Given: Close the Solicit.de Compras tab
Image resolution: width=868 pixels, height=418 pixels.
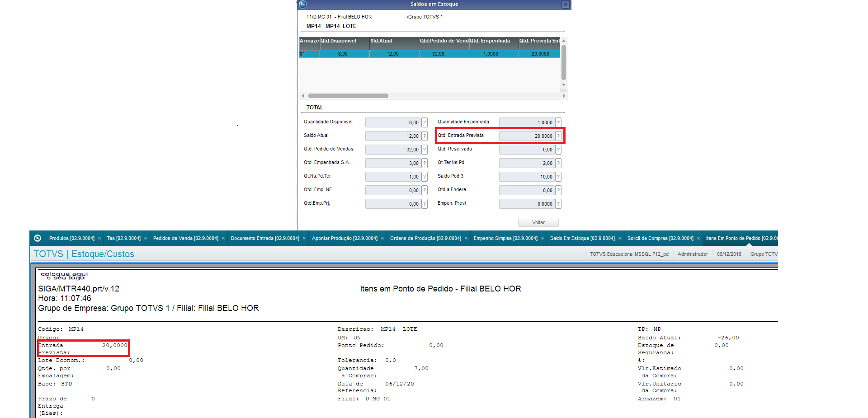Looking at the screenshot, I should tap(698, 238).
